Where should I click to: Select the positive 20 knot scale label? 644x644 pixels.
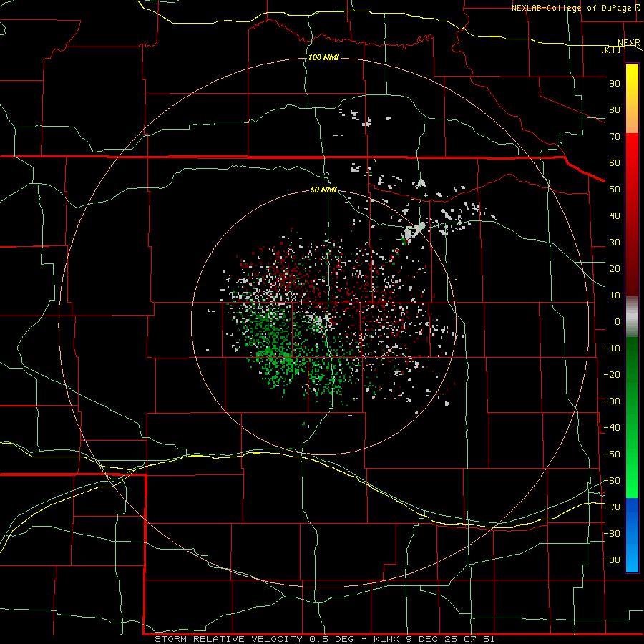coord(615,268)
